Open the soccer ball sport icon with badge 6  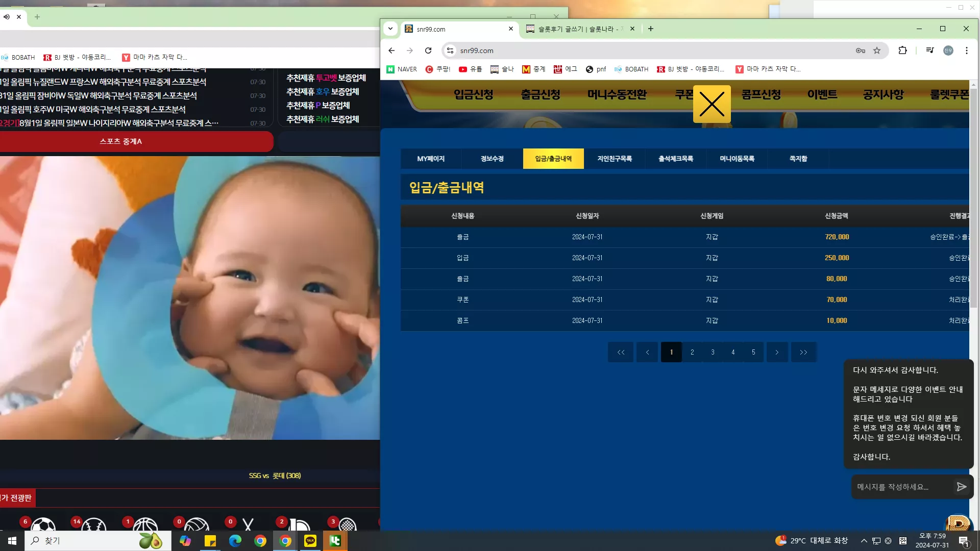point(43,525)
